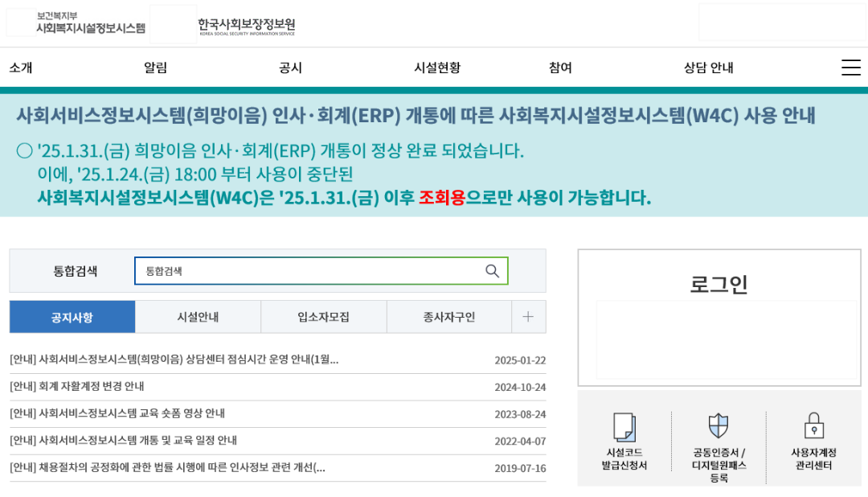This screenshot has height=497, width=868.
Task: Open the 교육 숏폼 영상 안내 notice
Action: point(149,414)
